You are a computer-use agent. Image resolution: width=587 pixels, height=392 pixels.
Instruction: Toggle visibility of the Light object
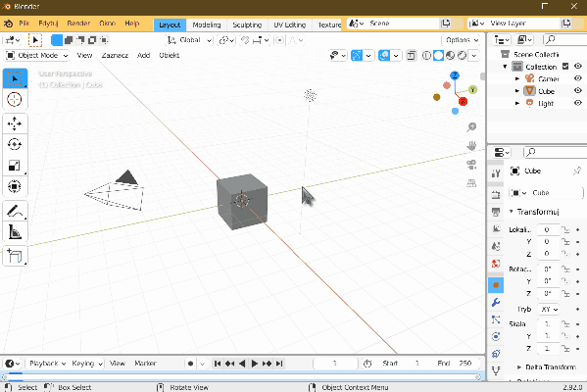point(578,103)
